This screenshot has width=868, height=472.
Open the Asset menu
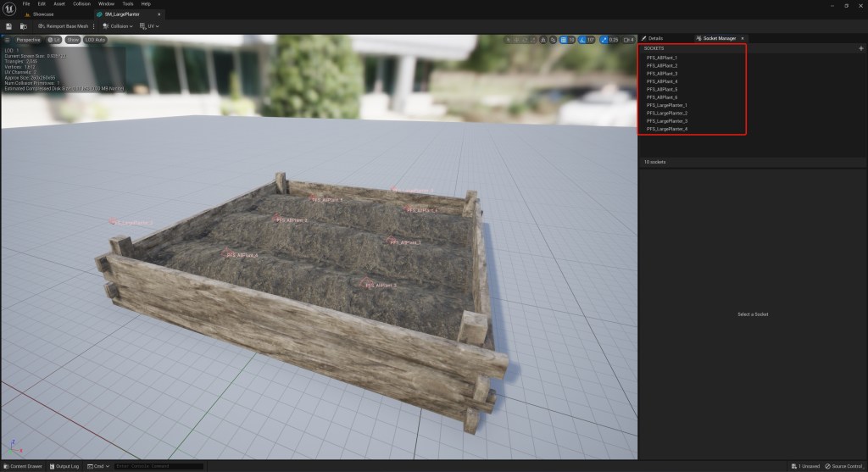(58, 4)
